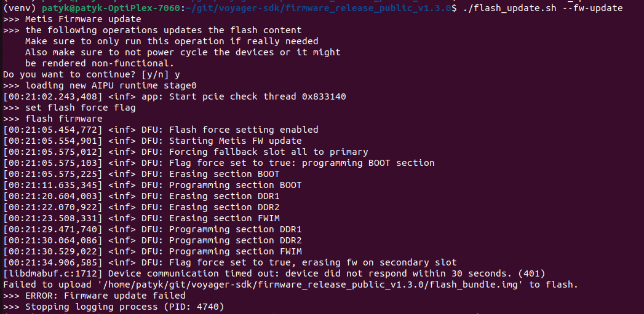Screen dimensions: 644x314
Task: Click 'erasing fw on secondary slot' log line
Action: click(229, 262)
